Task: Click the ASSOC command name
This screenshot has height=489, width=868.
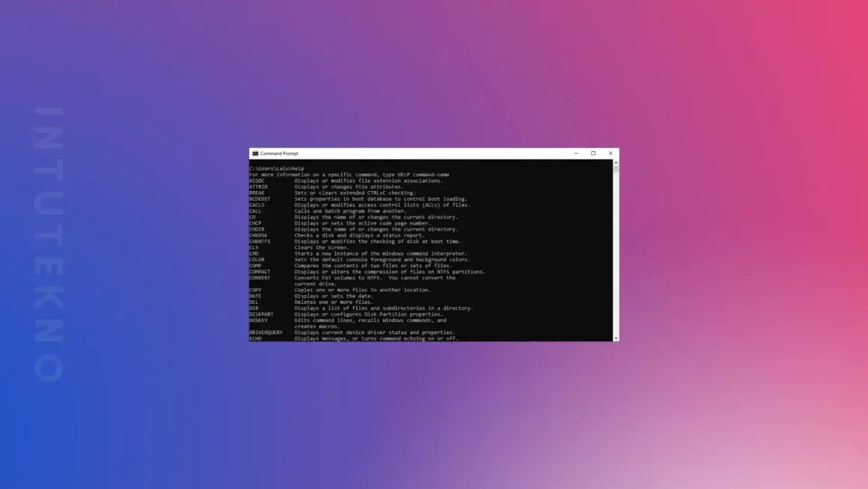Action: point(257,180)
